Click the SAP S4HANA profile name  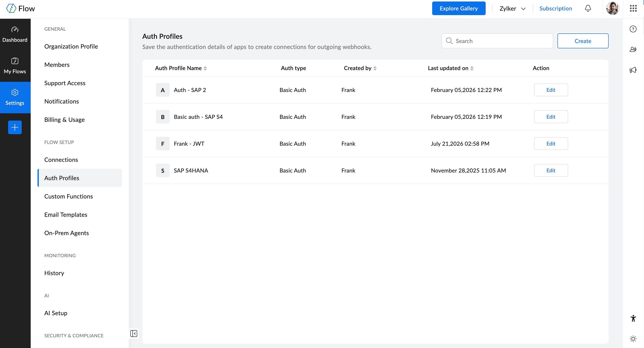point(191,170)
